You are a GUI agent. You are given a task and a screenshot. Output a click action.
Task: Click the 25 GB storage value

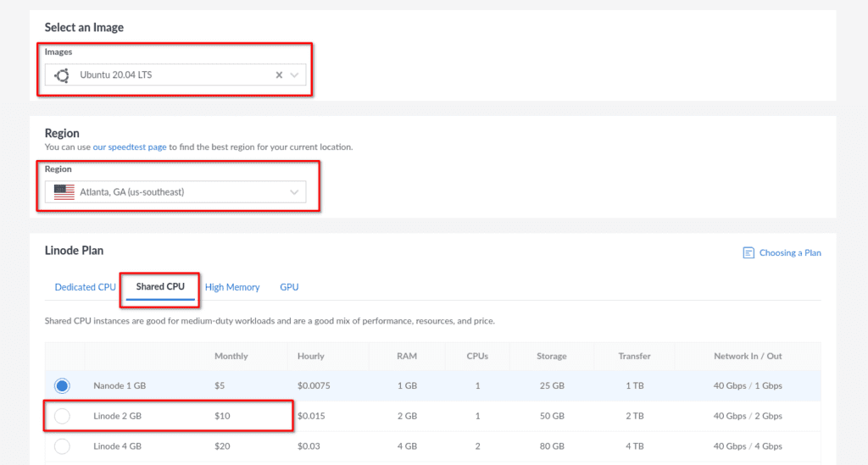point(552,386)
